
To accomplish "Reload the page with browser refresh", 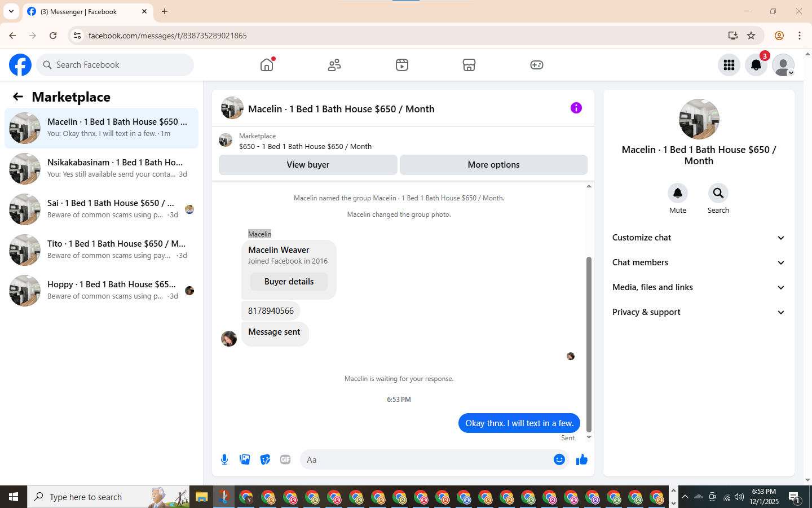I will click(53, 36).
